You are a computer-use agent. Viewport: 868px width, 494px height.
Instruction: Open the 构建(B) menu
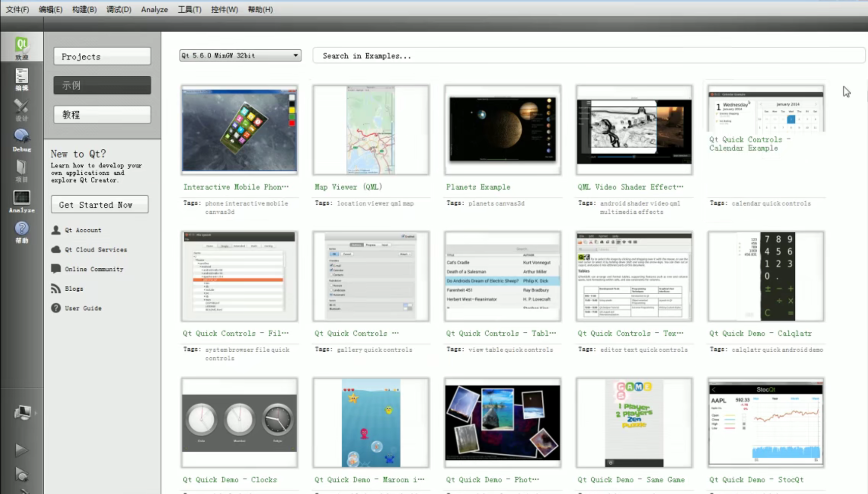[84, 9]
